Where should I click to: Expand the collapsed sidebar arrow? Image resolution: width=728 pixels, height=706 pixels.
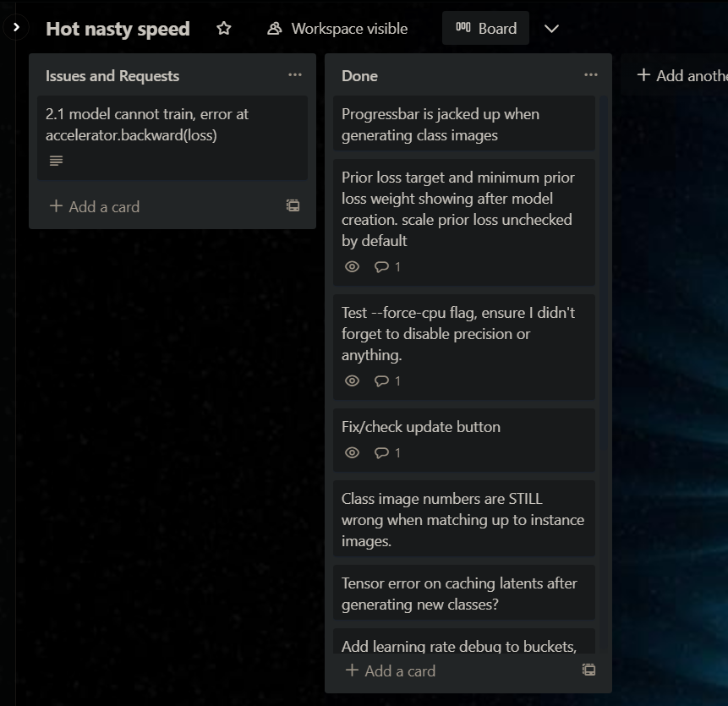pyautogui.click(x=16, y=28)
